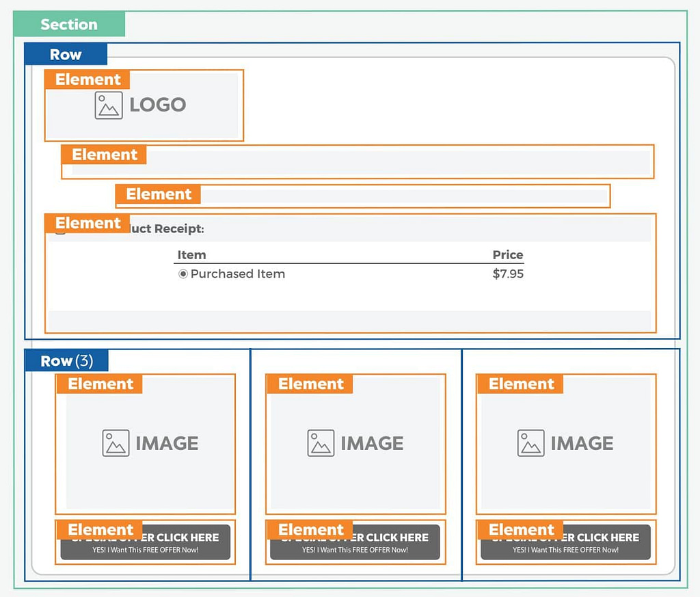The width and height of the screenshot is (700, 597).
Task: Click the picture icon in the left column IMAGE placeholder
Action: (116, 443)
